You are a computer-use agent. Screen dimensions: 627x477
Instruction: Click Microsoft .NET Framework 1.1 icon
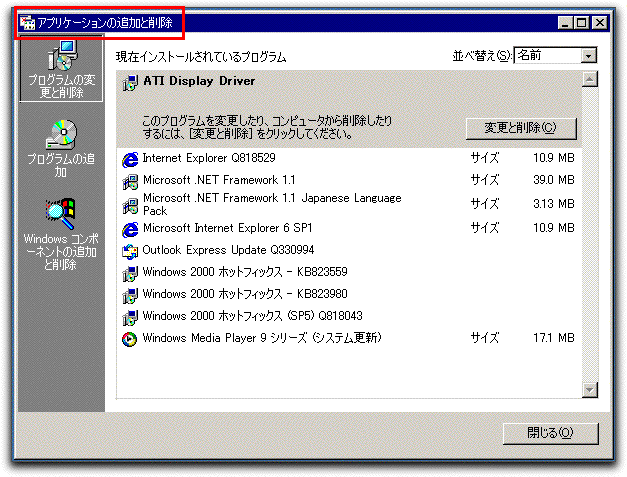[130, 182]
